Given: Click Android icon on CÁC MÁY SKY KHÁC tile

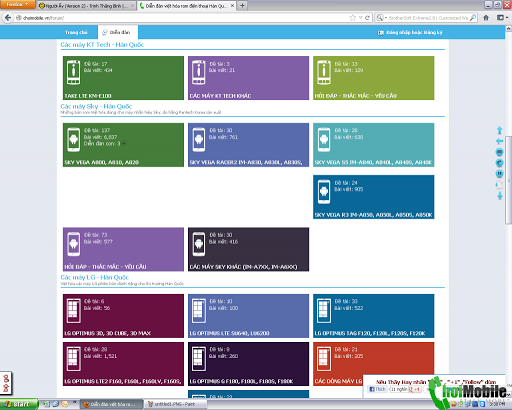Looking at the screenshot, I should pyautogui.click(x=199, y=244).
